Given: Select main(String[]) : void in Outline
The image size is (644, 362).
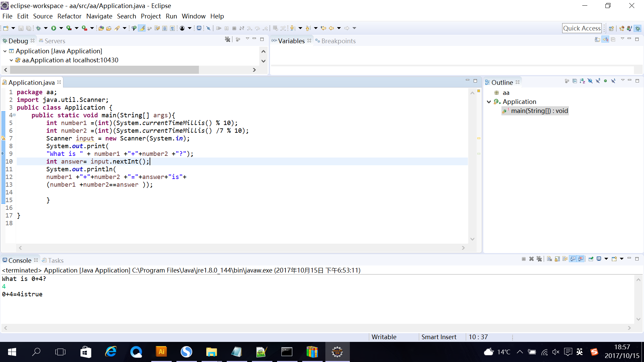Looking at the screenshot, I should pyautogui.click(x=535, y=111).
